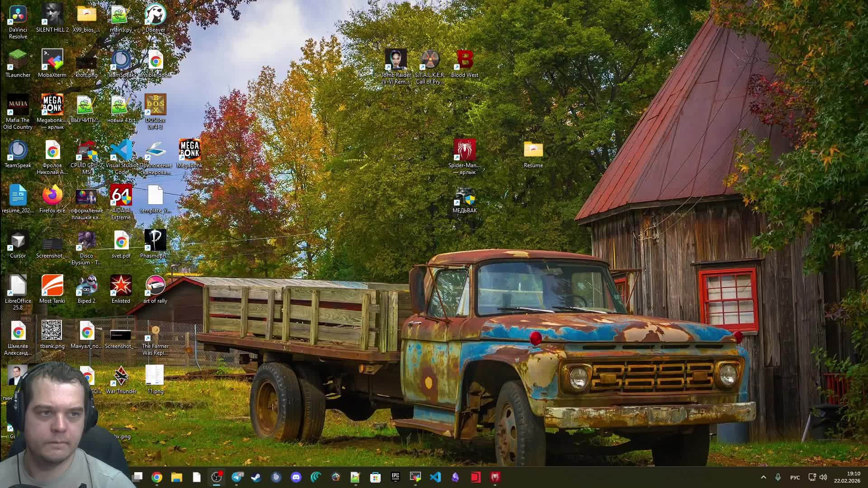Select the AIDA64 Extreme icon
The height and width of the screenshot is (488, 868).
(121, 196)
